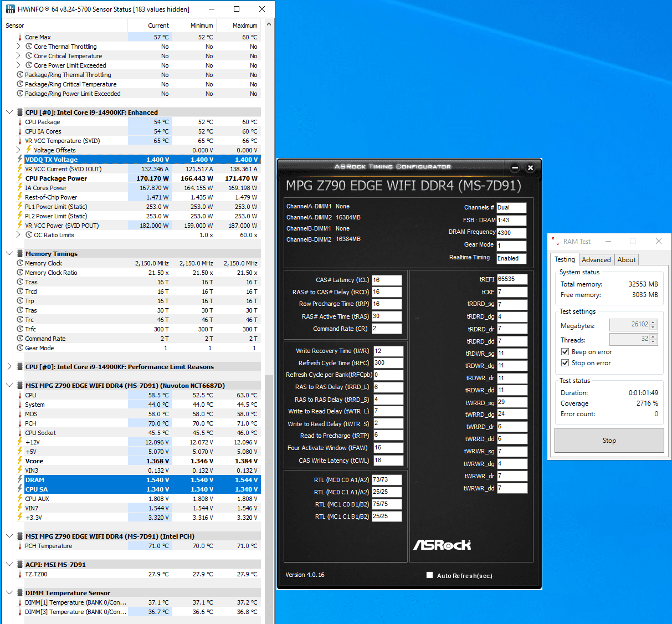Expand the Core Power Limit Exceeded row
Viewport: 672px width, 624px height.
point(19,65)
